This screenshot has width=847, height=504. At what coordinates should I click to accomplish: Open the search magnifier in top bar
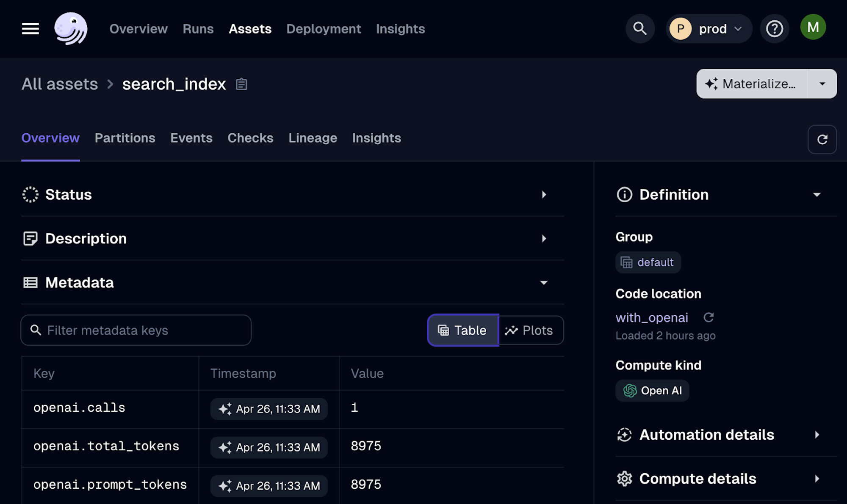640,29
